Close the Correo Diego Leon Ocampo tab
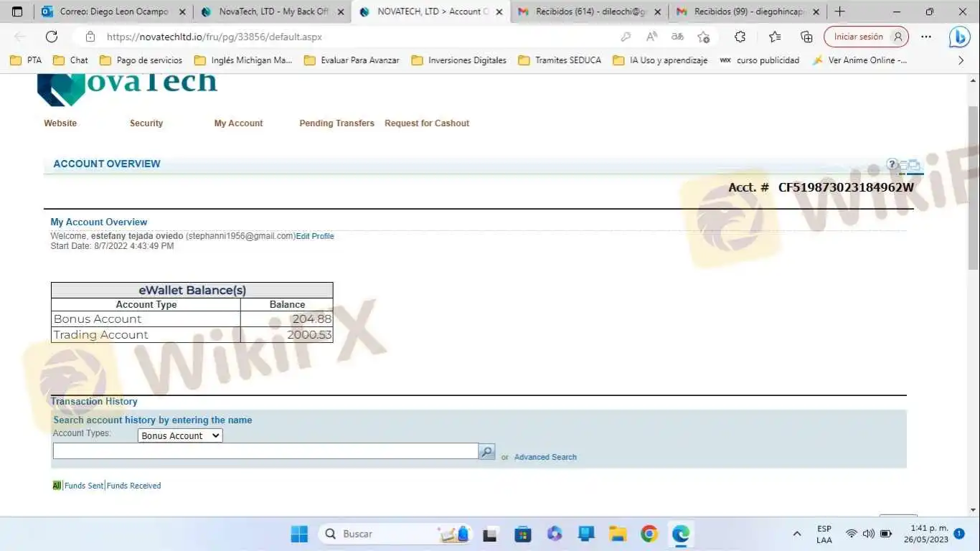The image size is (980, 551). click(182, 11)
